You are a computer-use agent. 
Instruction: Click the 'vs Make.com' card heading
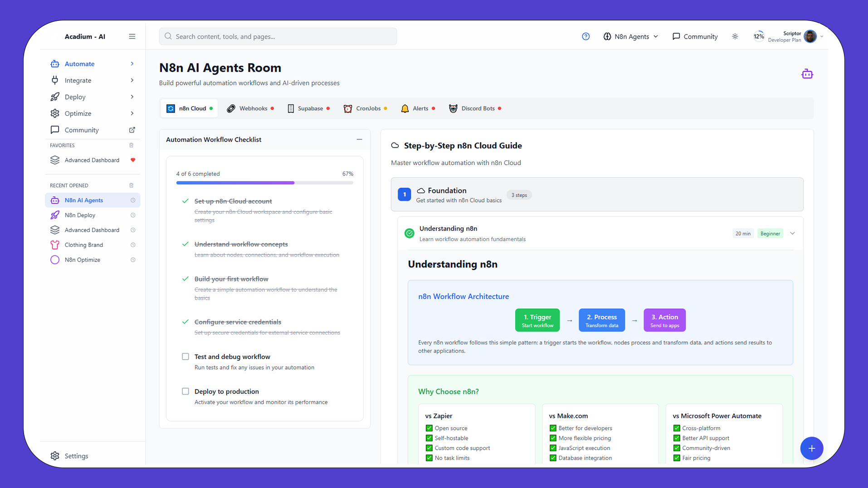click(568, 416)
